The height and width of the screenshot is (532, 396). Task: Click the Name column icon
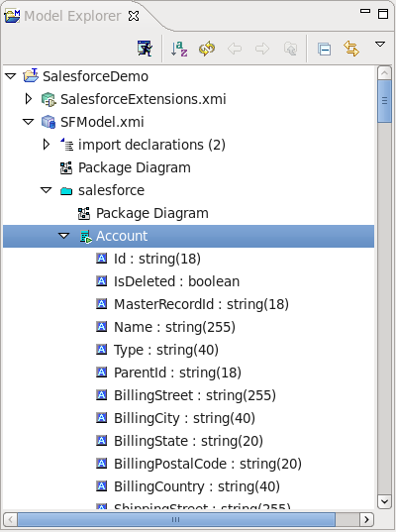tap(101, 326)
